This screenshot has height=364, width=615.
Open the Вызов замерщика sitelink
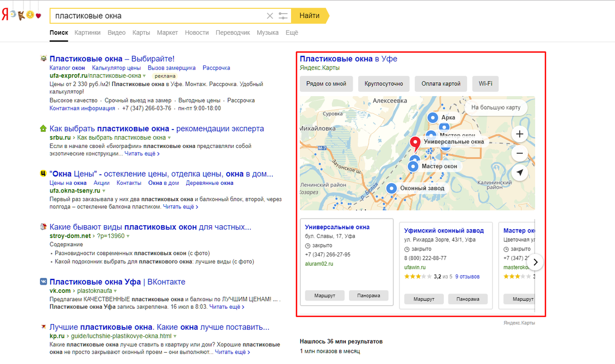tap(172, 68)
